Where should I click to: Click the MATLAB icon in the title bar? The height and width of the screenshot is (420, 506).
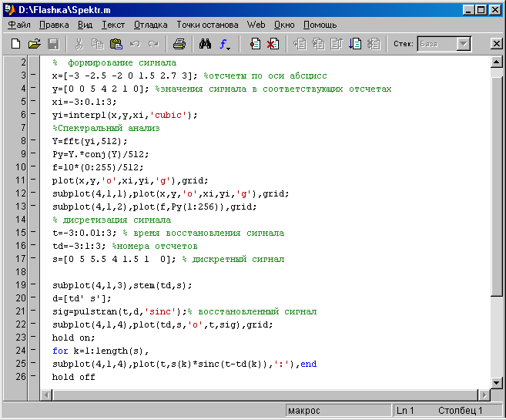point(10,10)
